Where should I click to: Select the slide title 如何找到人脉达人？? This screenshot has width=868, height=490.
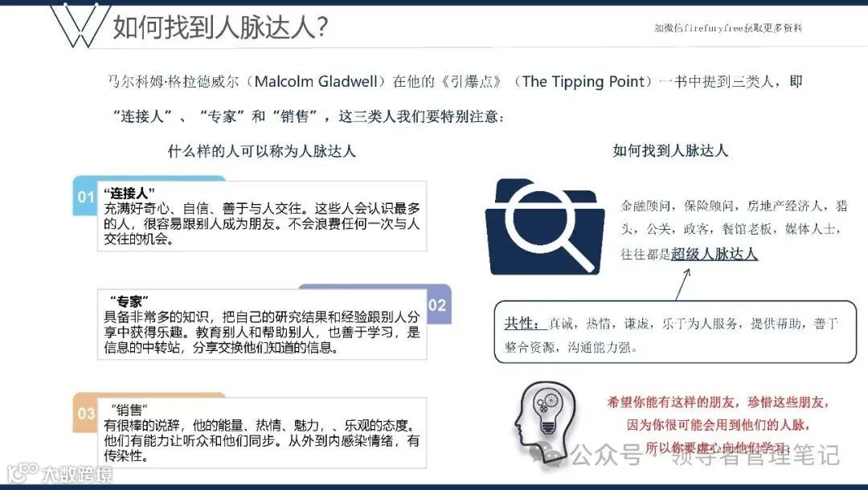tap(220, 26)
